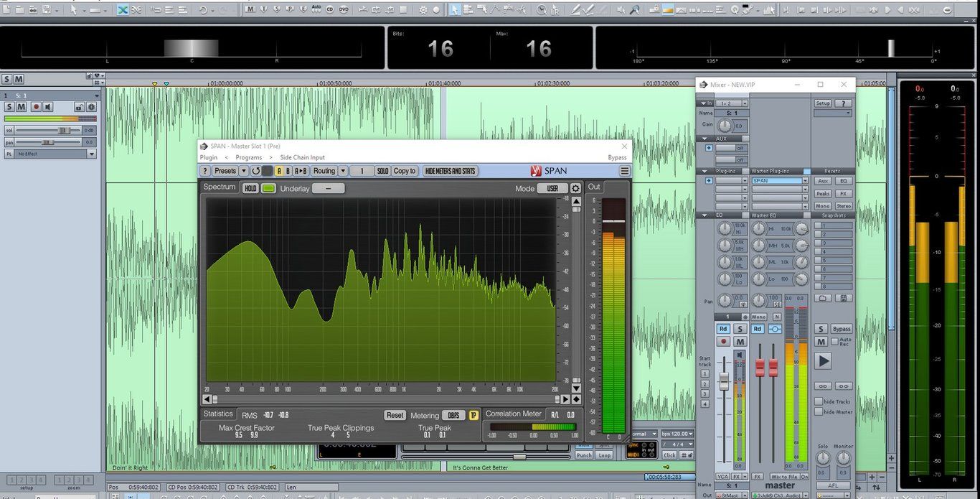Screen dimensions: 980x499
Task: Toggle TP true peak metering in SPAN
Action: tap(473, 415)
